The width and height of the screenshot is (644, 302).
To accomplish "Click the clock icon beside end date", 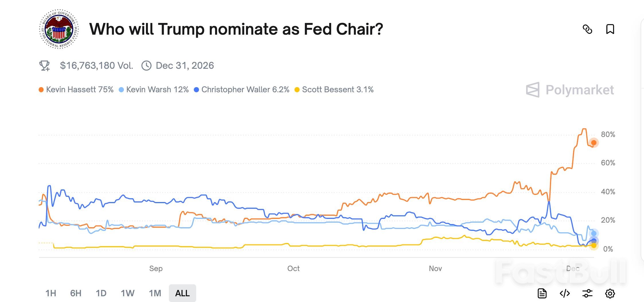I will click(147, 66).
